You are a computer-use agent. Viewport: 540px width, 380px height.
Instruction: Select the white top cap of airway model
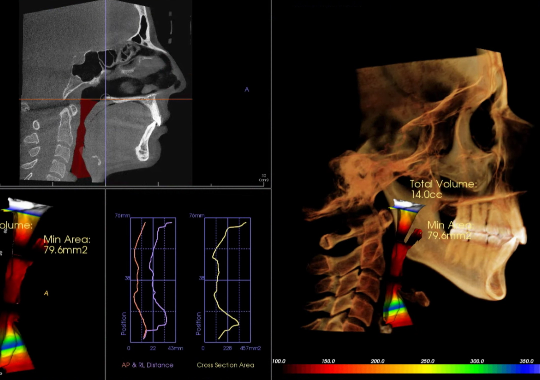tap(28, 204)
